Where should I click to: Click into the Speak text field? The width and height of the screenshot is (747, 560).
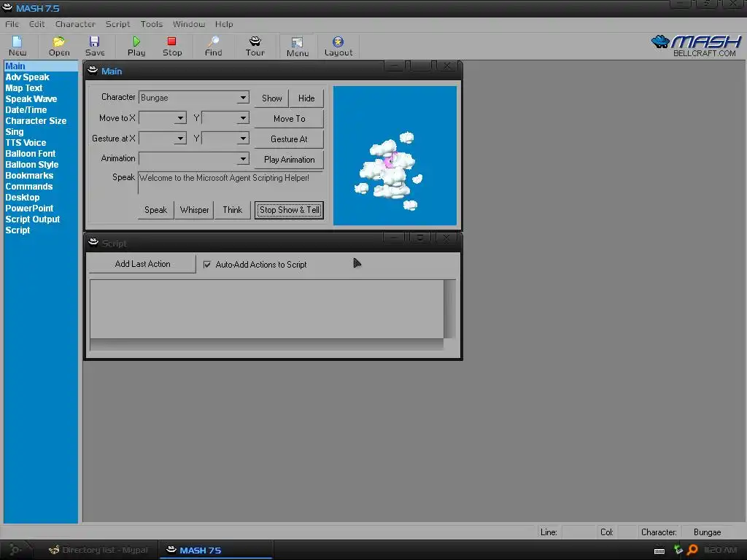point(231,183)
